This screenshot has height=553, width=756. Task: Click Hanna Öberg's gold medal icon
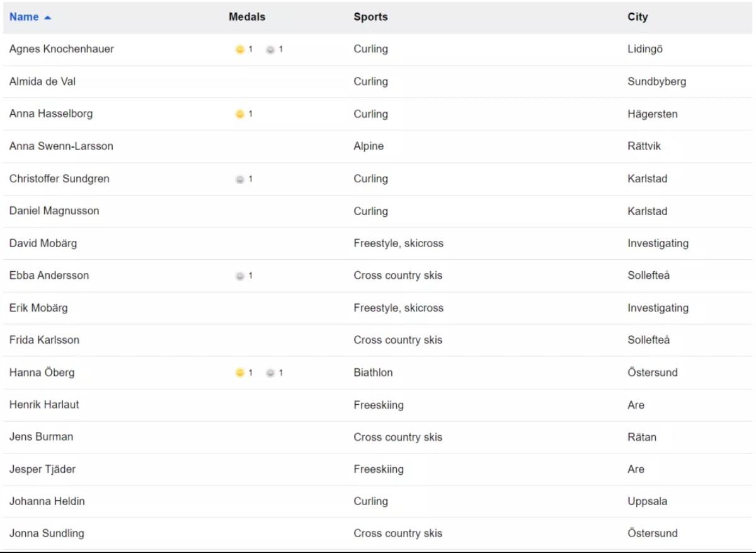coord(239,373)
